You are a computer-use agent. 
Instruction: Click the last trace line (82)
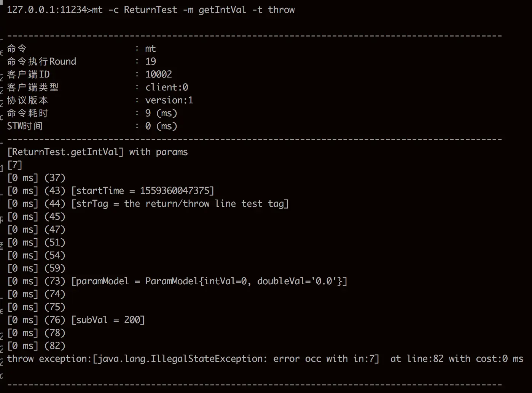[x=37, y=346]
